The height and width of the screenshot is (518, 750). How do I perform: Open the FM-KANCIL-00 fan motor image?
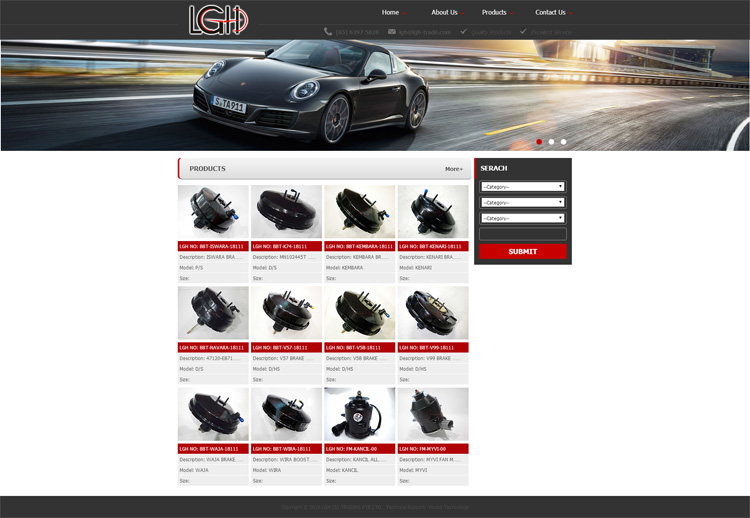pyautogui.click(x=359, y=414)
